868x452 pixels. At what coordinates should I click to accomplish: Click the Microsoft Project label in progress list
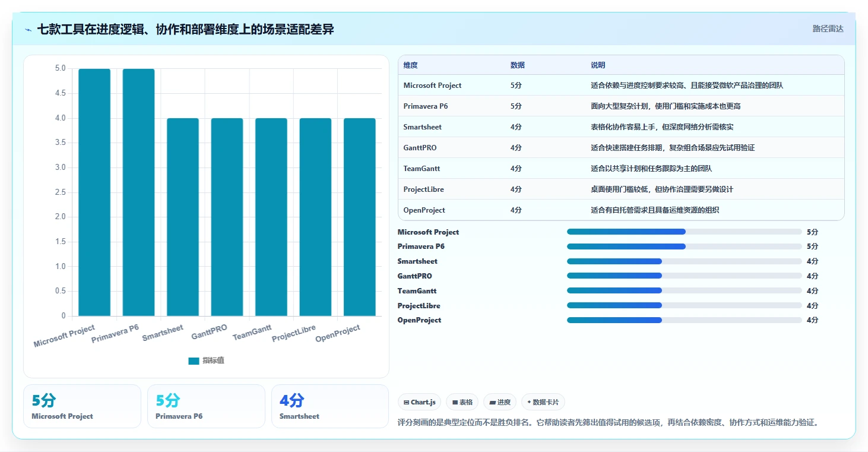(428, 232)
